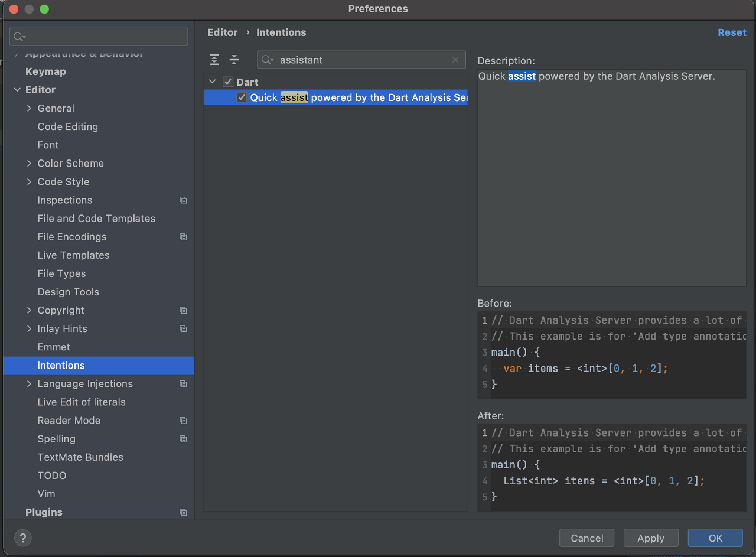Click inside the assistant search field

point(354,60)
